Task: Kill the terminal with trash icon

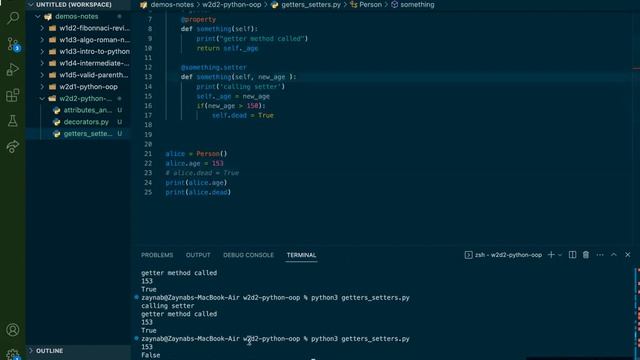Action: 586,255
